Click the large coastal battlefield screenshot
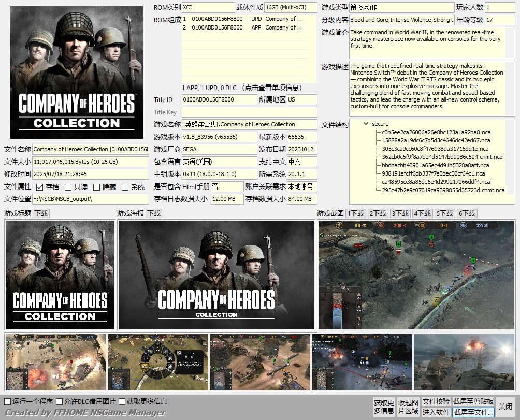The height and width of the screenshot is (420, 520). click(416, 275)
